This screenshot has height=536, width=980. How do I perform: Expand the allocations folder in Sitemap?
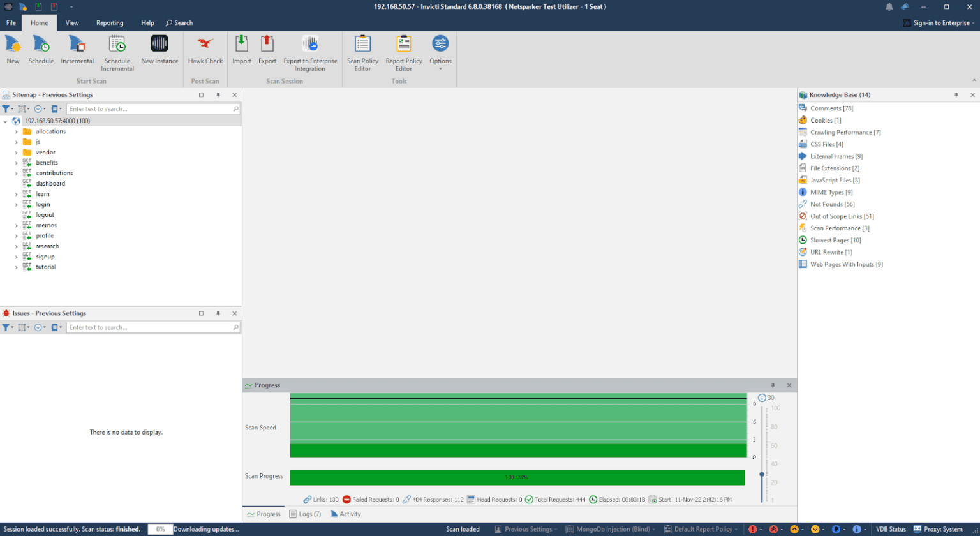coord(15,131)
